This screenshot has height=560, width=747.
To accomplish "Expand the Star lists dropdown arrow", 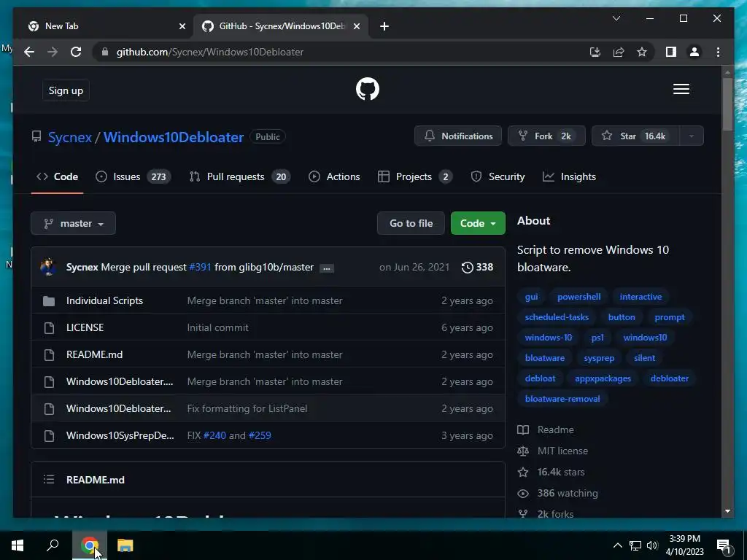I will coord(691,136).
